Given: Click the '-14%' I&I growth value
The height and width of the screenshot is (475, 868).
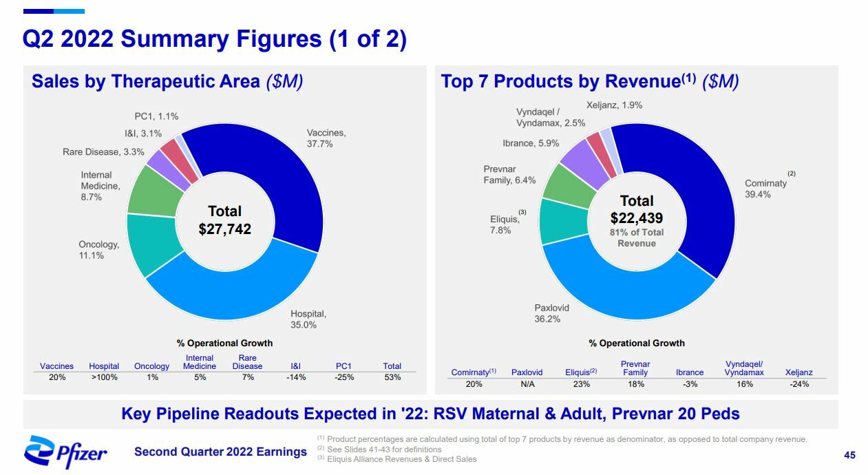Looking at the screenshot, I should (296, 377).
